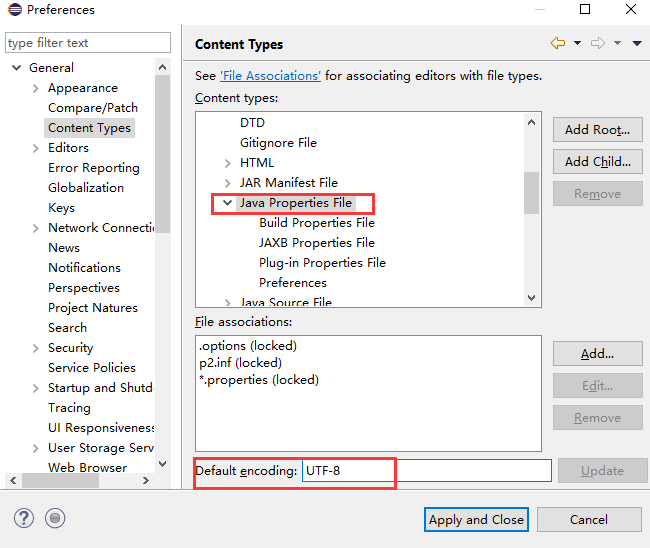This screenshot has height=548, width=650.
Task: Select Build Properties File content type
Action: point(317,223)
